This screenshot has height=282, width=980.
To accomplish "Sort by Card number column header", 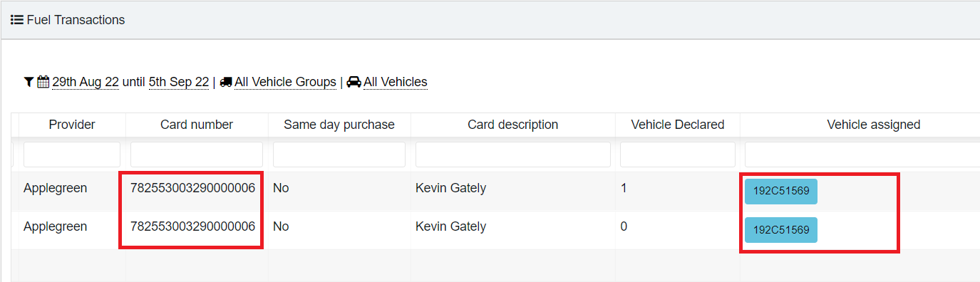I will click(x=197, y=125).
